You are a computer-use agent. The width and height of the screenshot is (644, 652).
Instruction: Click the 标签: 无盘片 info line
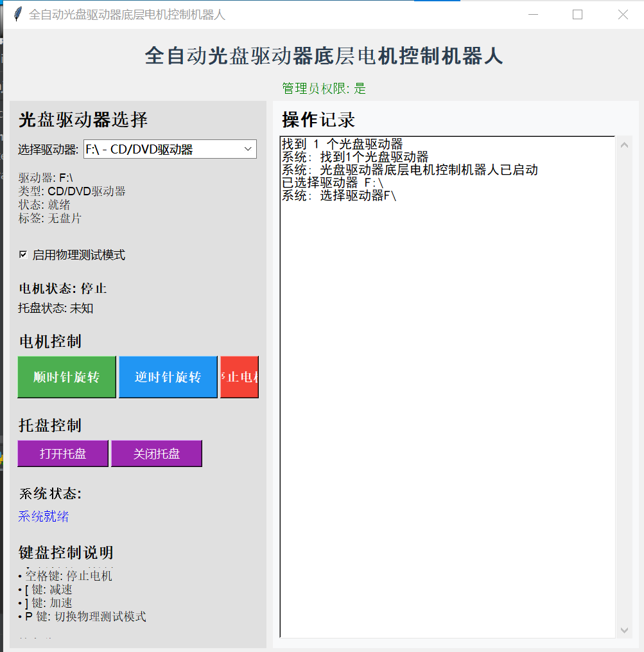pyautogui.click(x=50, y=218)
